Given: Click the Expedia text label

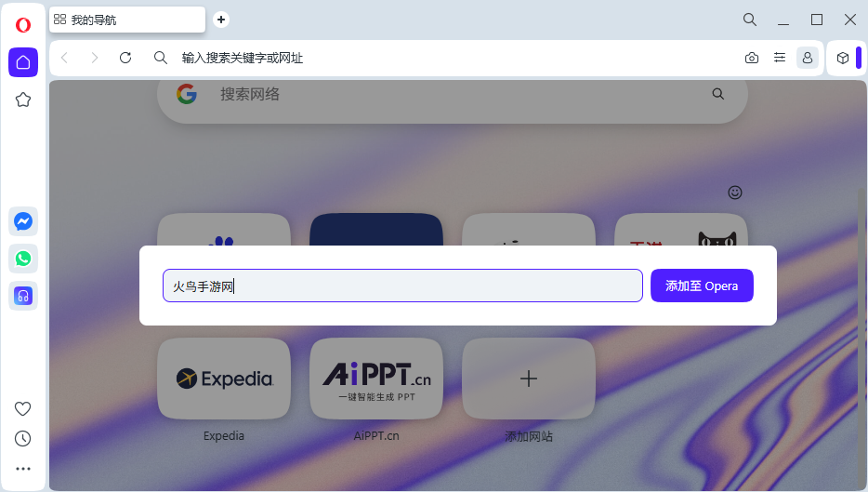Looking at the screenshot, I should pos(224,436).
